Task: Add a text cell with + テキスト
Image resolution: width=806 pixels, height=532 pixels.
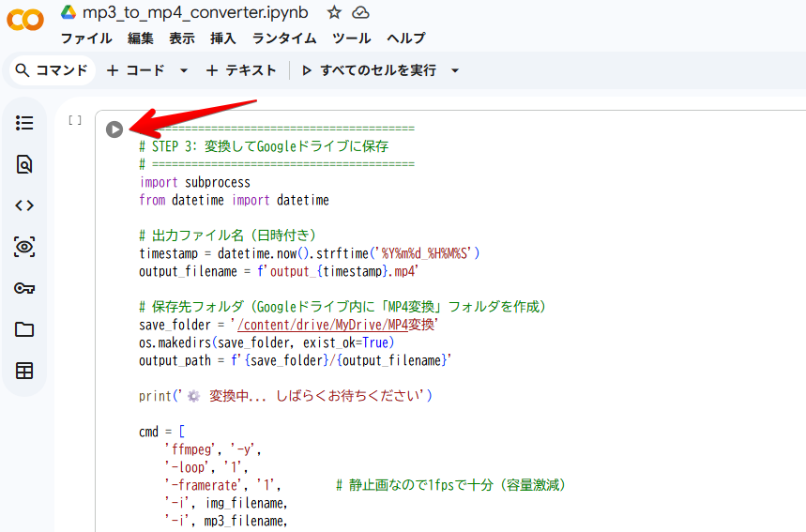Action: [x=241, y=70]
